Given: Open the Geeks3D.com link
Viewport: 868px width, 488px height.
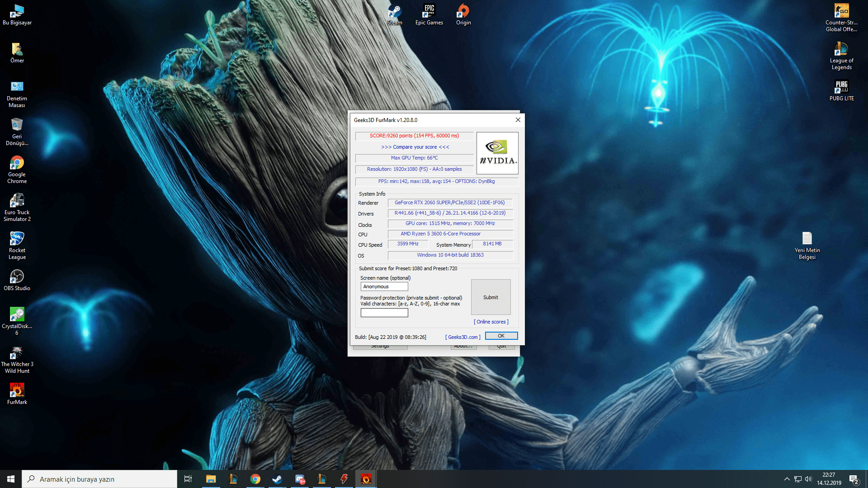Looking at the screenshot, I should [462, 337].
